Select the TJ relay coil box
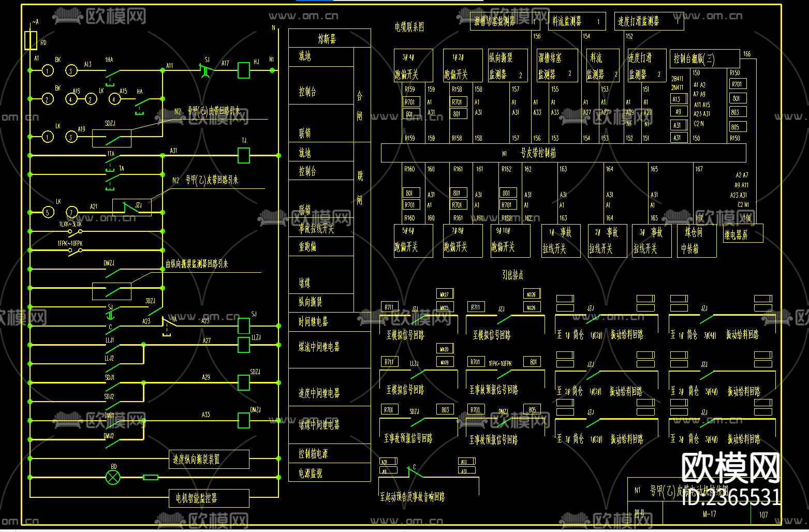This screenshot has height=532, width=809. [244, 155]
